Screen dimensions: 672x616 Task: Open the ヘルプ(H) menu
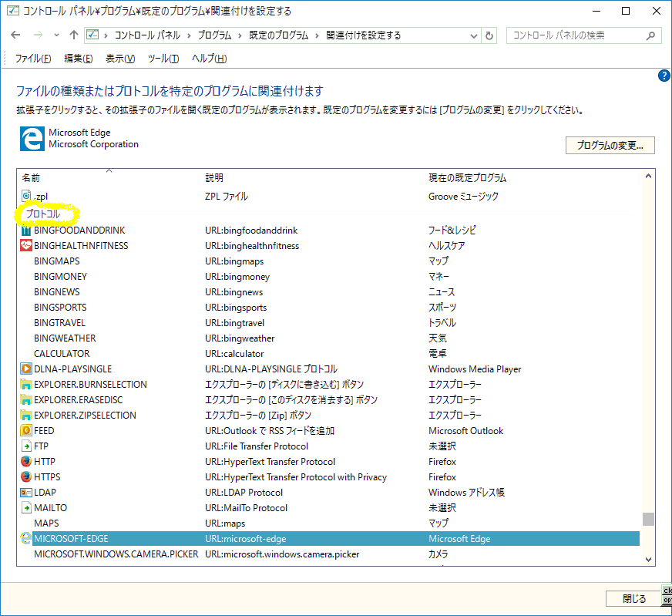(209, 59)
